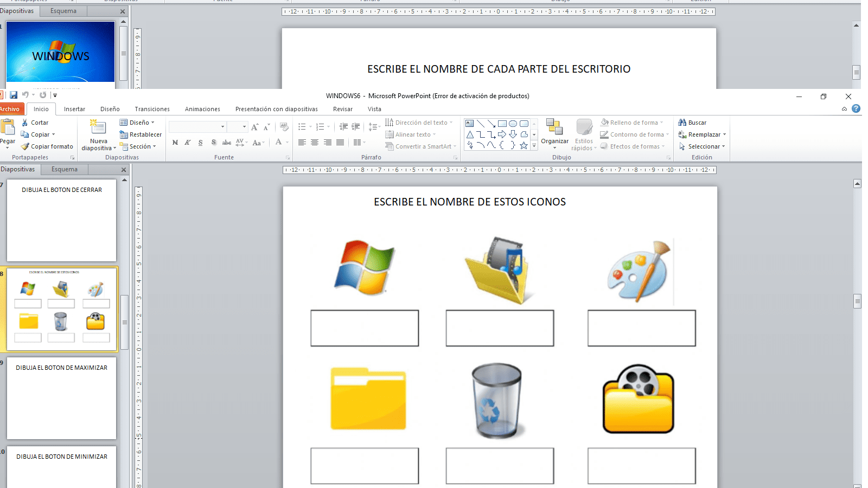Select the DIBUJA EL BOTON DE CERRAR slide thumbnail
The height and width of the screenshot is (488, 868).
pos(61,220)
